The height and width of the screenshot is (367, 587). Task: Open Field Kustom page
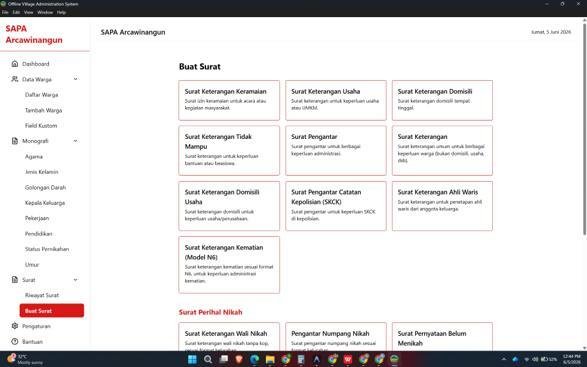pos(41,125)
